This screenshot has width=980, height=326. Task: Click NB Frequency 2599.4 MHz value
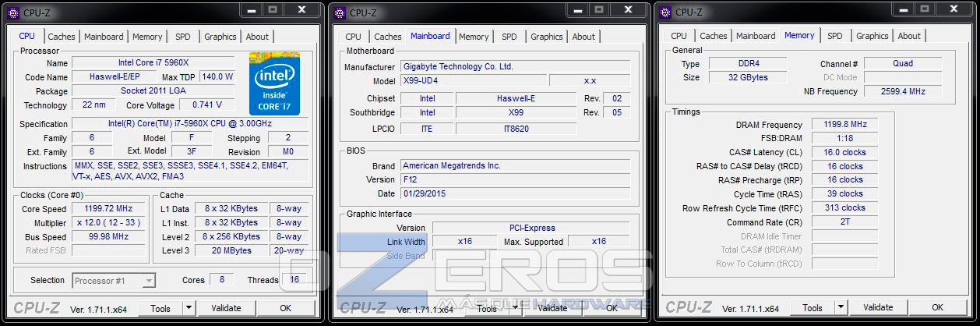[x=903, y=92]
